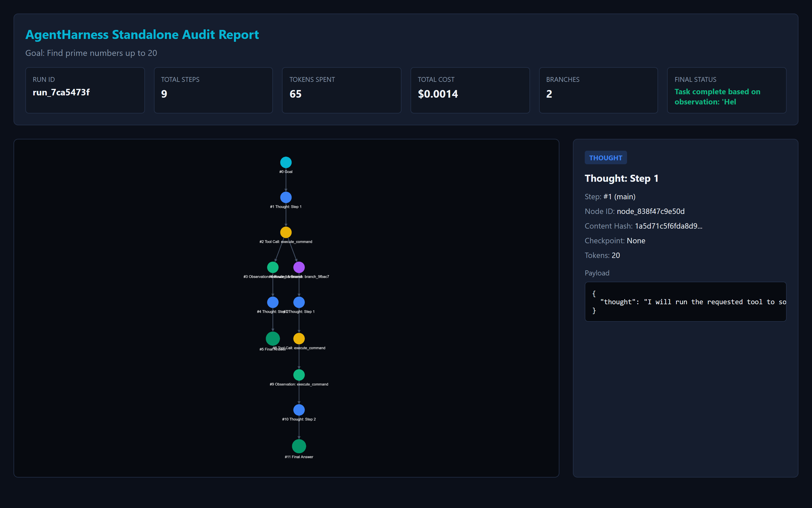This screenshot has height=508, width=812.
Task: Click the Content Hash 1a5d71c5f6fda8d9 text
Action: pos(644,226)
